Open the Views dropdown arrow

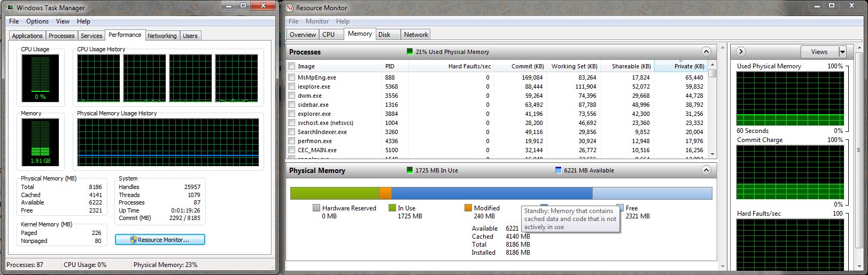click(x=842, y=52)
